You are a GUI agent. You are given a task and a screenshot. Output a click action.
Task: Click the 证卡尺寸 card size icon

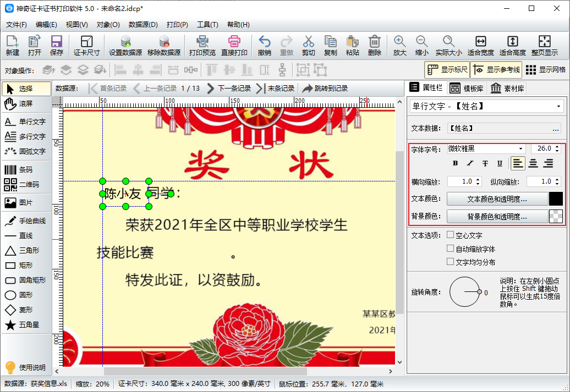pyautogui.click(x=86, y=46)
